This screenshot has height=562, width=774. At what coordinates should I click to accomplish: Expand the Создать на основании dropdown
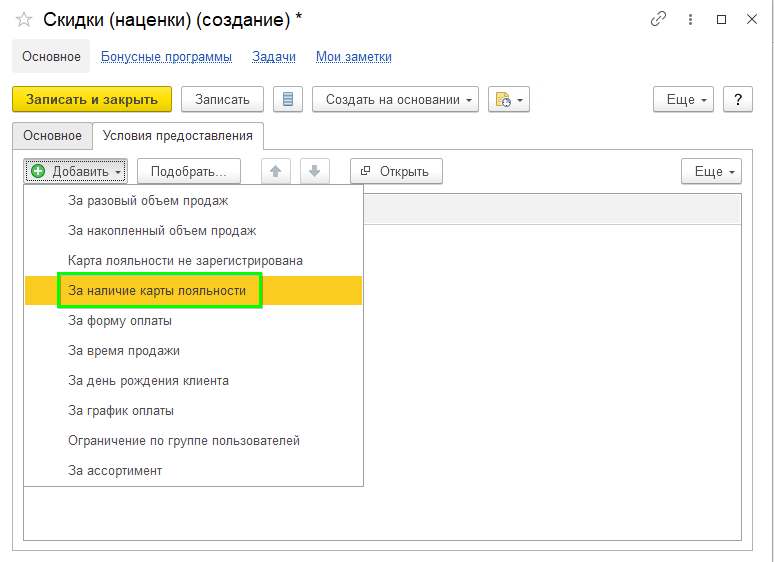pyautogui.click(x=395, y=99)
